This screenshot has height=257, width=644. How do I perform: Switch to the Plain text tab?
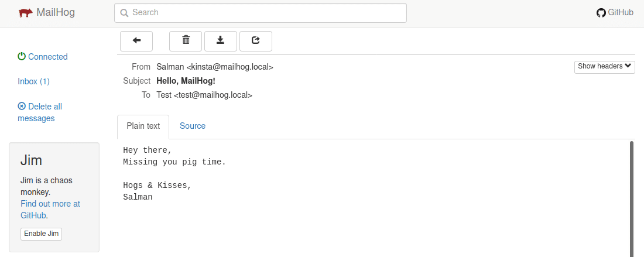coord(143,126)
